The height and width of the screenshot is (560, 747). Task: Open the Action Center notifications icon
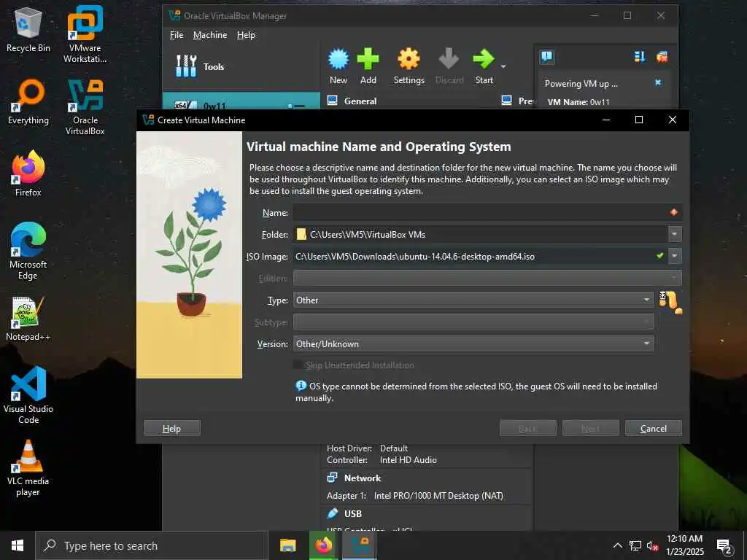(724, 547)
